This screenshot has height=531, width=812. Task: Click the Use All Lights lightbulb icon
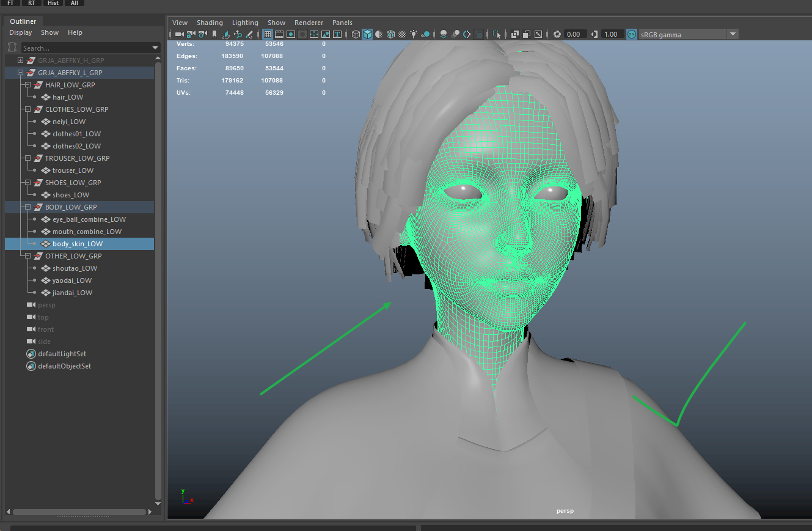(414, 34)
